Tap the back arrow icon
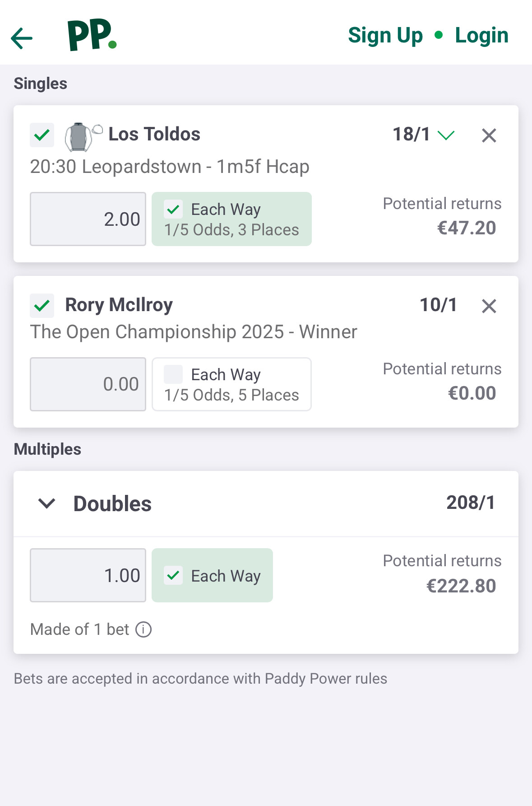Screen dimensions: 532x806 tap(22, 38)
